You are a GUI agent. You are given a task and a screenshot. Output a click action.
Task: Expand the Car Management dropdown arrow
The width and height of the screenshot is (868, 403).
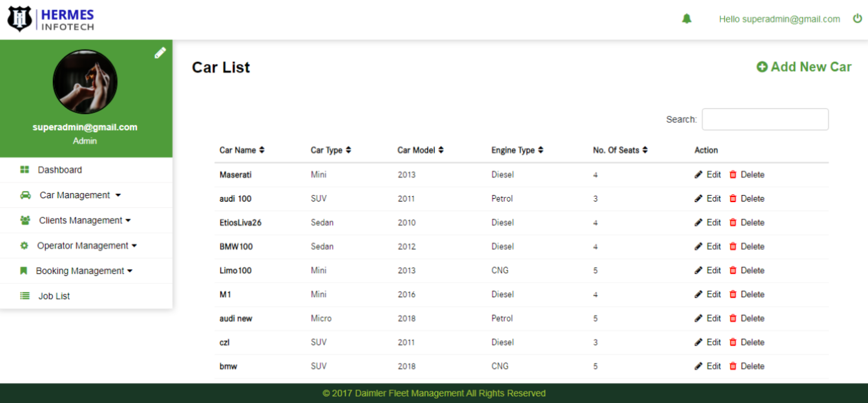click(x=118, y=195)
